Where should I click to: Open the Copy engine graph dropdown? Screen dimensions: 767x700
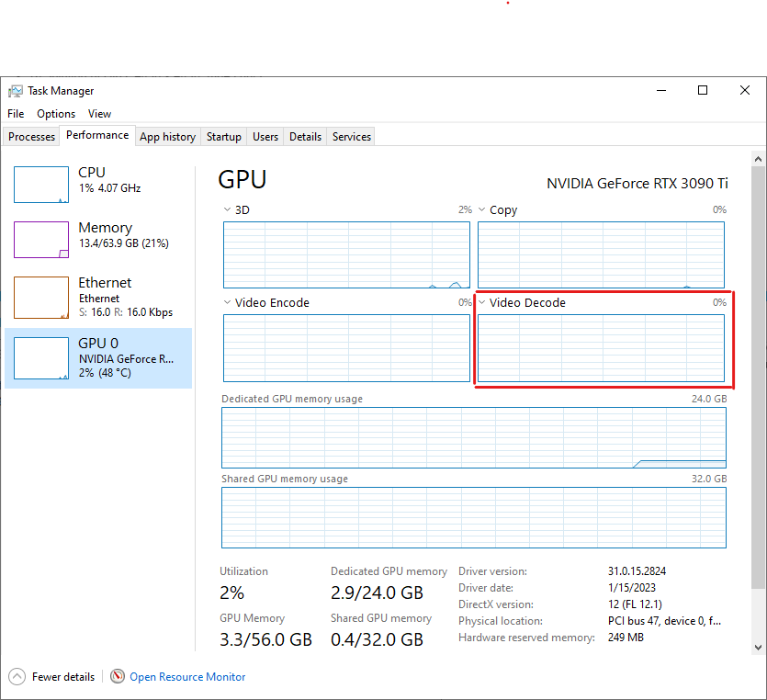pyautogui.click(x=482, y=209)
